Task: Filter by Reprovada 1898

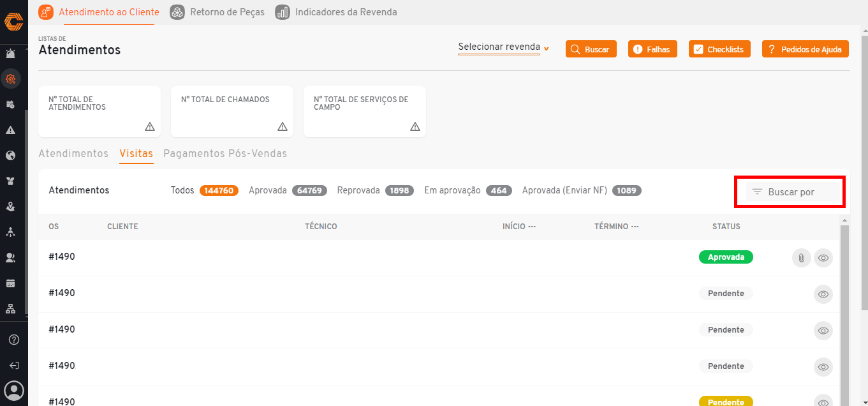Action: pos(375,190)
